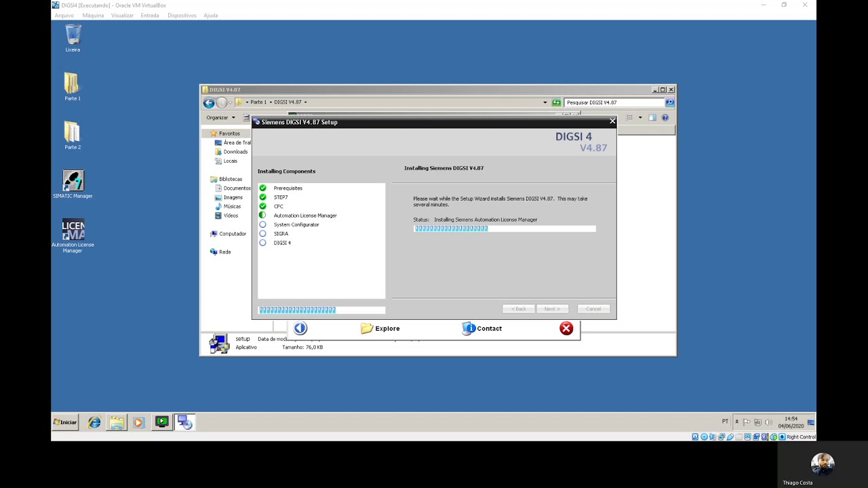Open the Parte 2 desktop folder

click(x=73, y=136)
